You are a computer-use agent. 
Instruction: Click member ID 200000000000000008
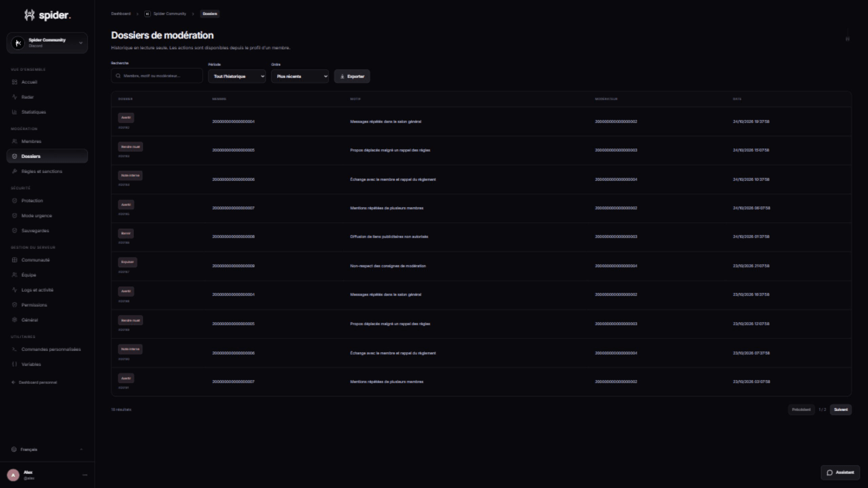point(233,237)
